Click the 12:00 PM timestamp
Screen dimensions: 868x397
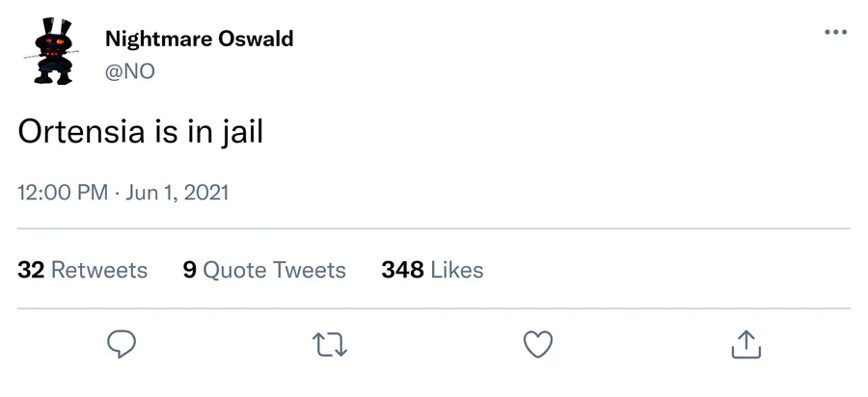[63, 192]
